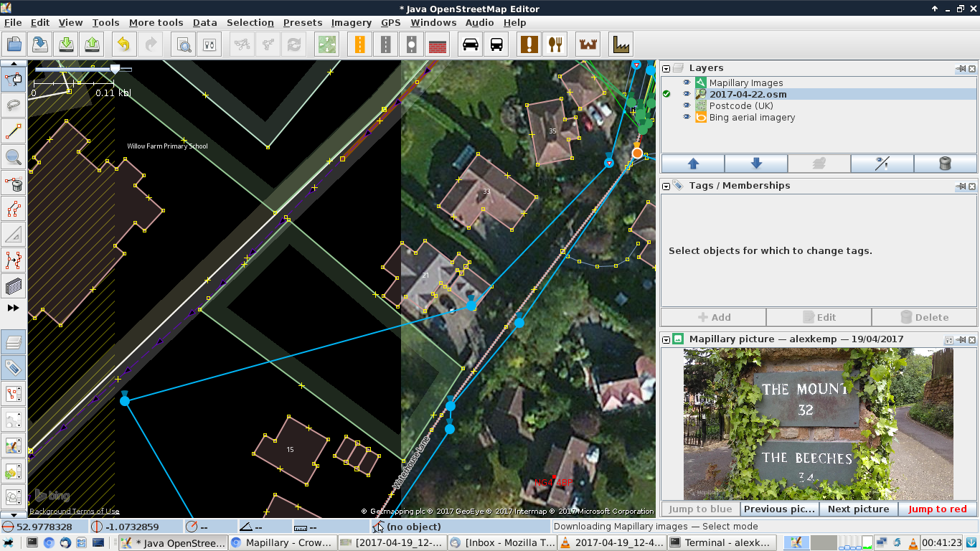This screenshot has height=551, width=980.
Task: Open the Imagery menu
Action: click(351, 22)
